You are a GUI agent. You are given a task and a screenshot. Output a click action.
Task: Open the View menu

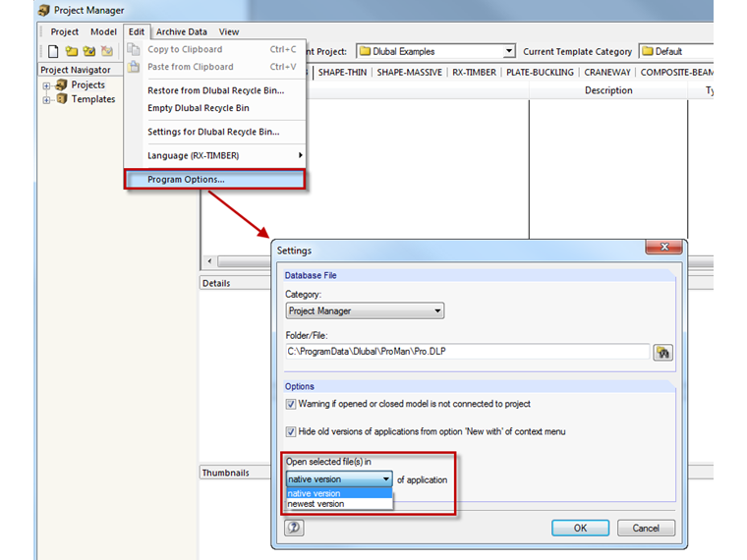pos(229,31)
